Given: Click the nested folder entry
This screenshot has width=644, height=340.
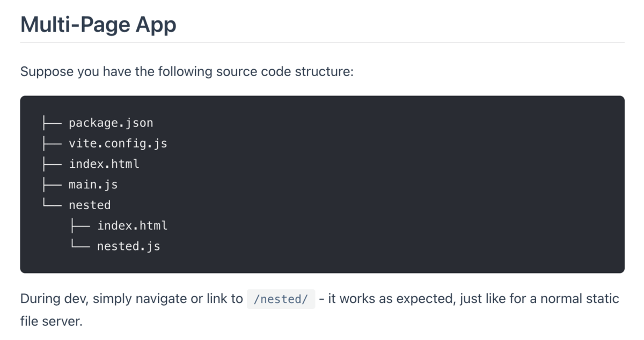Looking at the screenshot, I should point(90,205).
